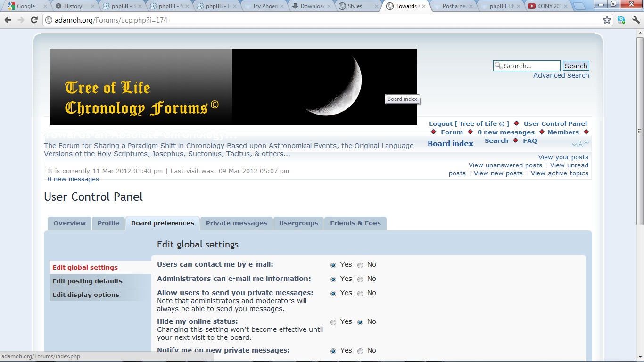This screenshot has width=644, height=362.
Task: Select Yes for Hide my online status
Action: (333, 322)
